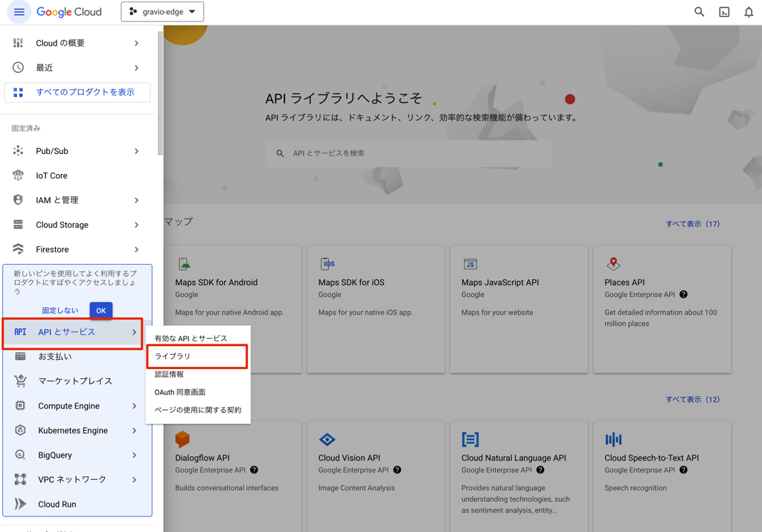Click the sidebar vertical scrollbar
This screenshot has width=762, height=532.
(x=161, y=93)
